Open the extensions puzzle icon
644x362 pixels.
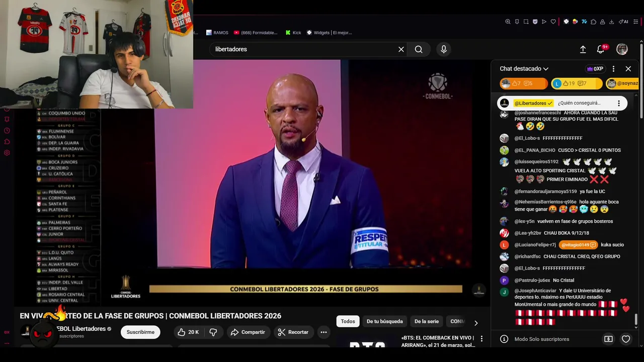coord(594,22)
